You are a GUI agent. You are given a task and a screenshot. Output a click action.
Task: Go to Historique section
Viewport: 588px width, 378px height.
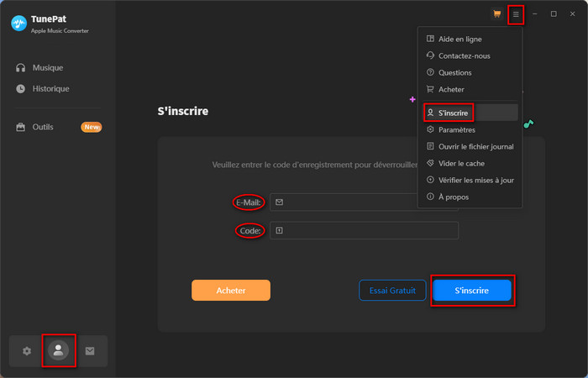[x=50, y=88]
